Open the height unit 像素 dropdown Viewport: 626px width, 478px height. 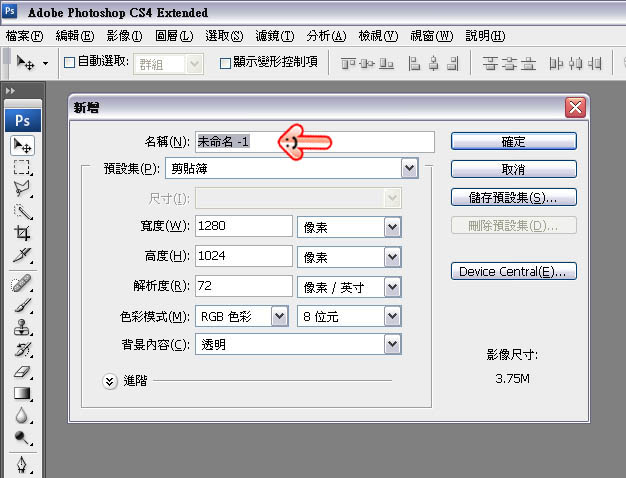[393, 257]
